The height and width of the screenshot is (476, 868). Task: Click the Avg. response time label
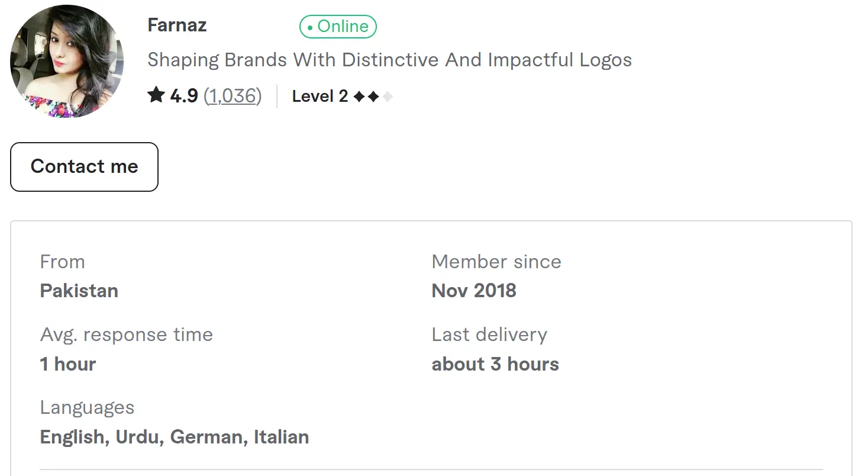click(x=127, y=335)
